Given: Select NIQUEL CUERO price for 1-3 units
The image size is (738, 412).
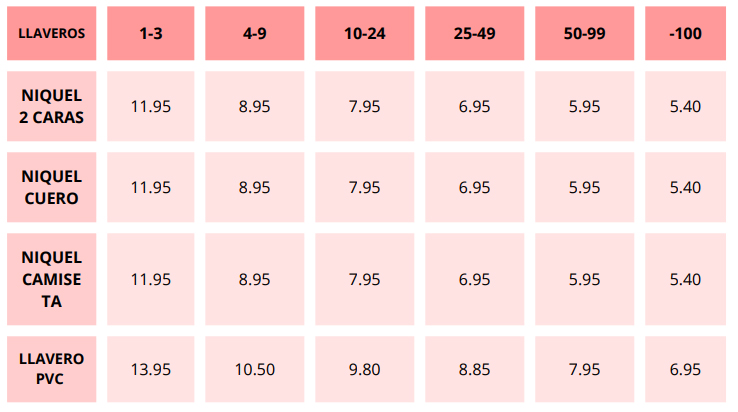Looking at the screenshot, I should pyautogui.click(x=151, y=187).
